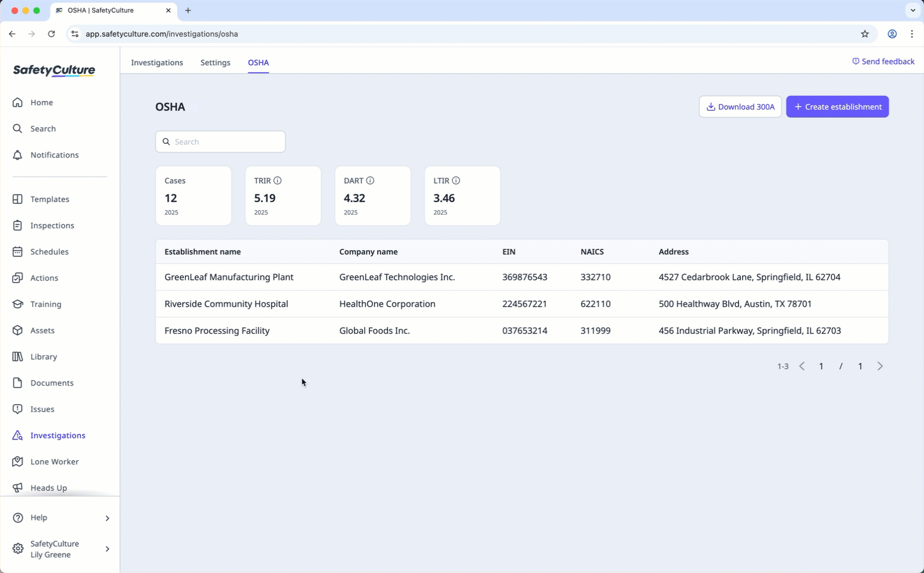Image resolution: width=924 pixels, height=573 pixels.
Task: Click the DART info icon
Action: [x=370, y=180]
